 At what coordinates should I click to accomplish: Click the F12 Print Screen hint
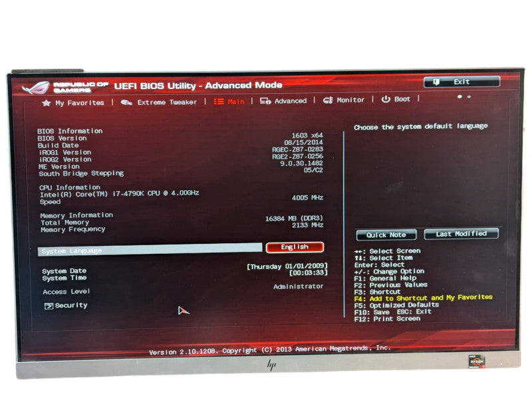pyautogui.click(x=387, y=319)
